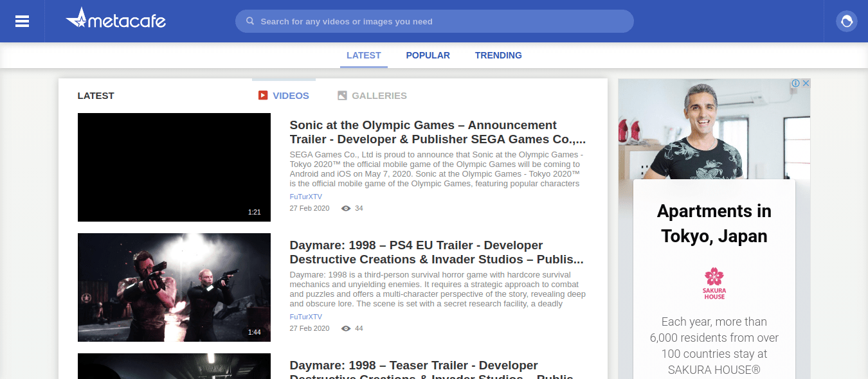This screenshot has width=868, height=379.
Task: Switch to the Popular tab
Action: (428, 55)
